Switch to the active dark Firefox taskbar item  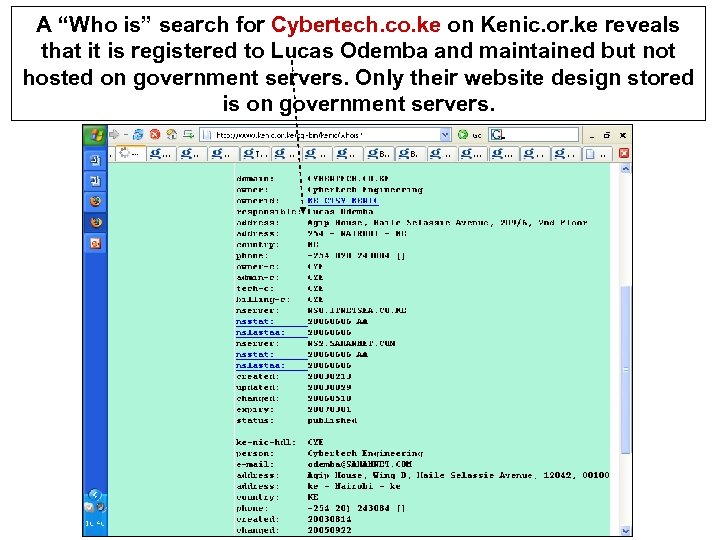tap(96, 223)
